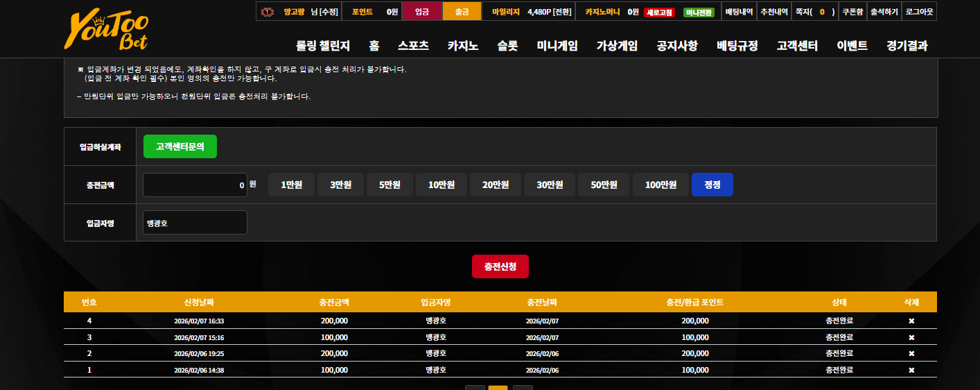Select the 100만원 amount button

click(660, 185)
